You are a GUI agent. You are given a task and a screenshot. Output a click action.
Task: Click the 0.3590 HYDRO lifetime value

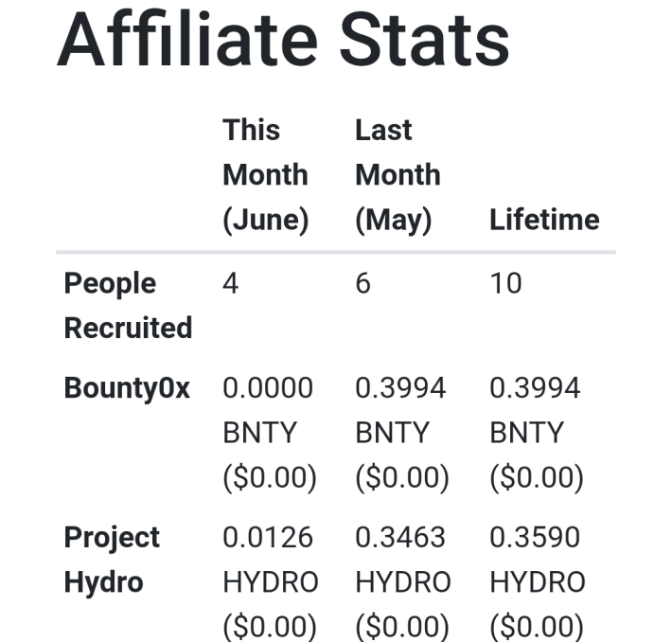click(x=538, y=560)
